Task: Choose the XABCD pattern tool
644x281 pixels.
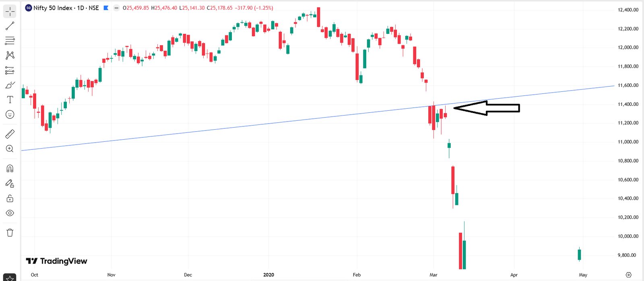Action: point(10,55)
